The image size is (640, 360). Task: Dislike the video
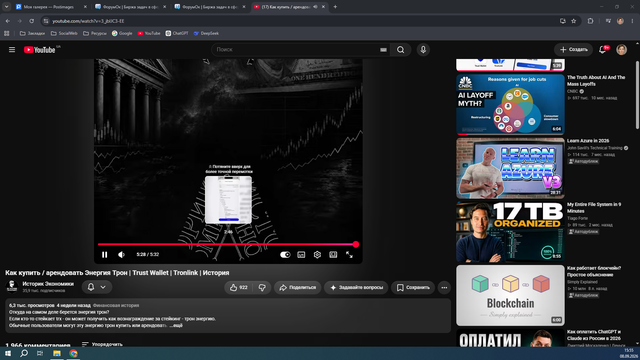click(262, 287)
